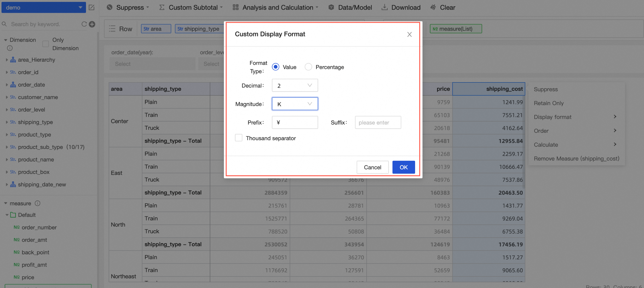Click the Row list icon
The height and width of the screenshot is (288, 644).
(x=112, y=29)
